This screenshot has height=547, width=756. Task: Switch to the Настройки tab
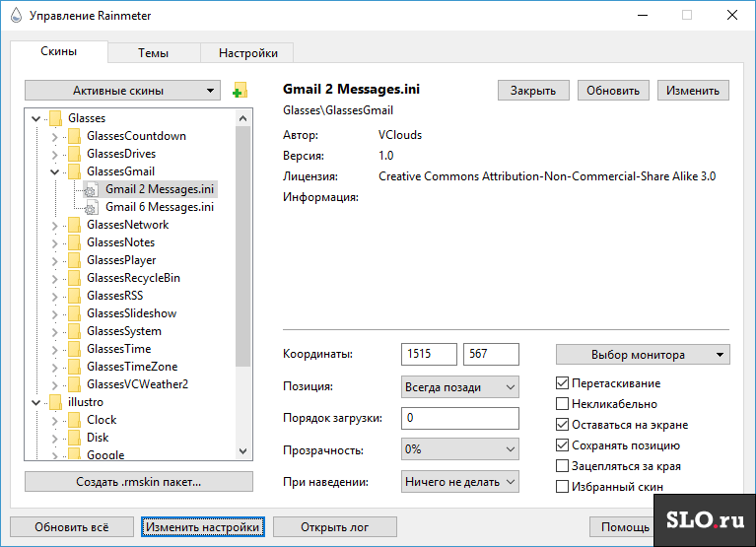247,52
